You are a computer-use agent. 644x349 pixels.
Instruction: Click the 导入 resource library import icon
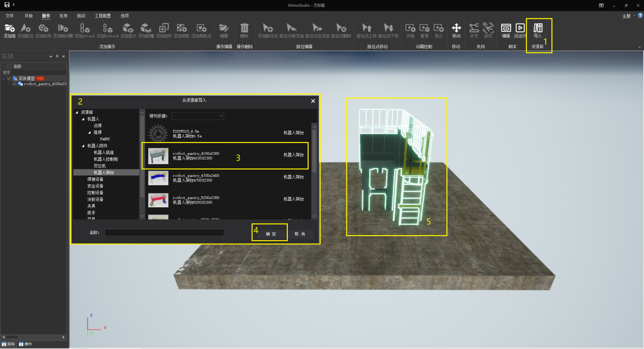tap(538, 28)
